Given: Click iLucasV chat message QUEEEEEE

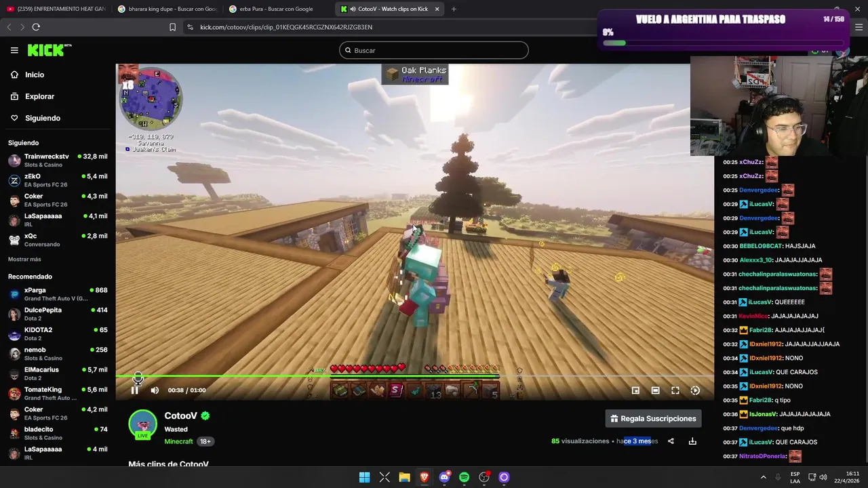Looking at the screenshot, I should 772,302.
